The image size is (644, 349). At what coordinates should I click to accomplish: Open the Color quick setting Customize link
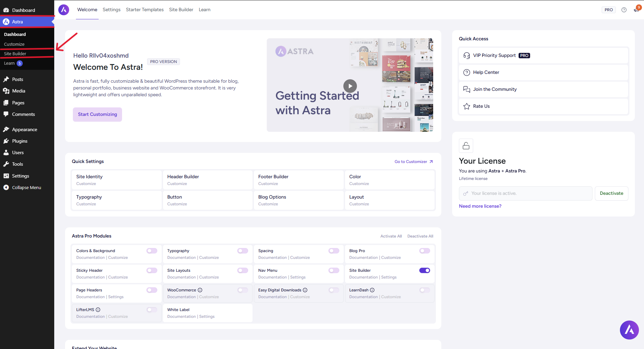[359, 184]
